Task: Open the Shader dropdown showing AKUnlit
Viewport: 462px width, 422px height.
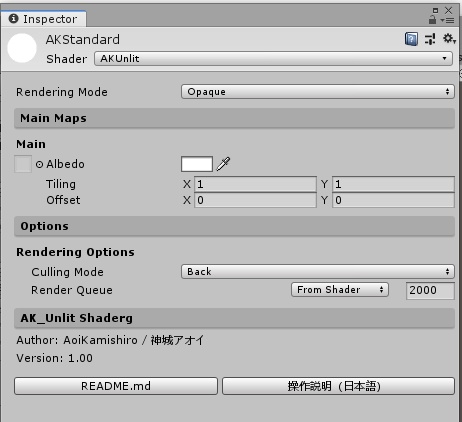Action: pyautogui.click(x=273, y=59)
